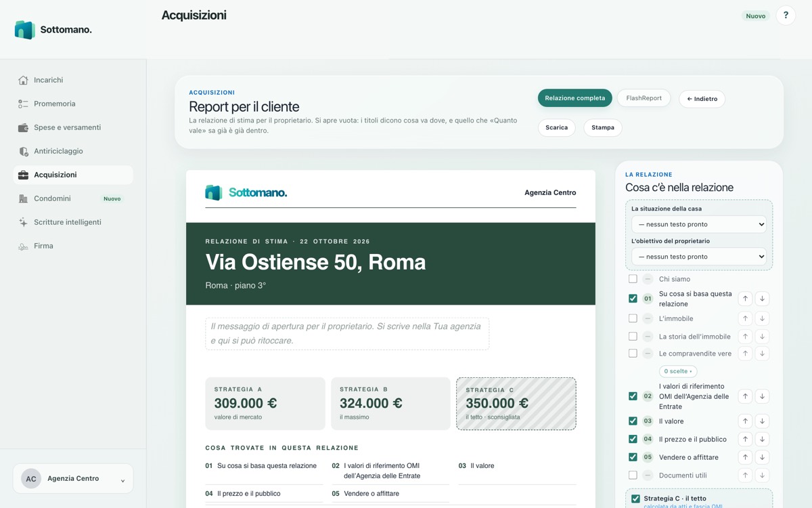Screen dimensions: 812x508
Task: Click the opening message text field
Action: (x=347, y=333)
